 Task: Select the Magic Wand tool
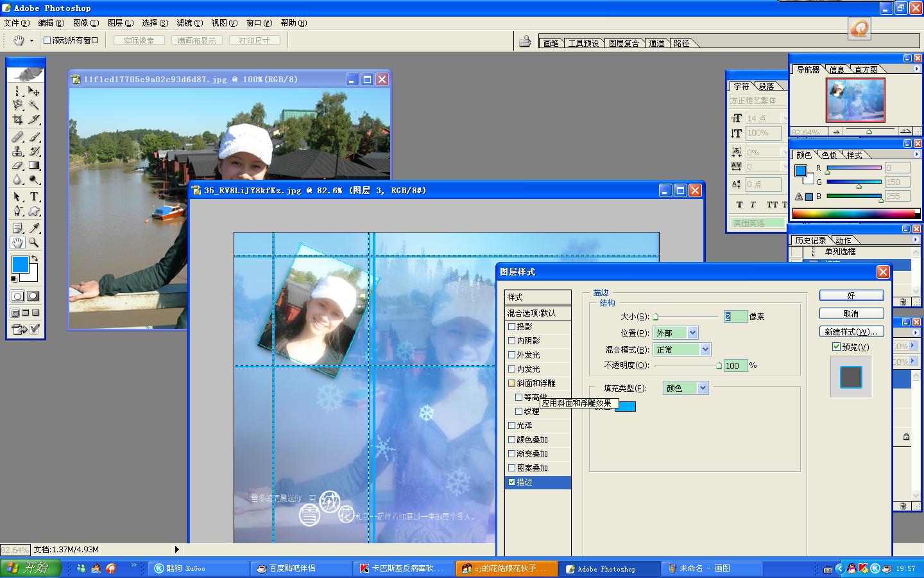tap(34, 105)
